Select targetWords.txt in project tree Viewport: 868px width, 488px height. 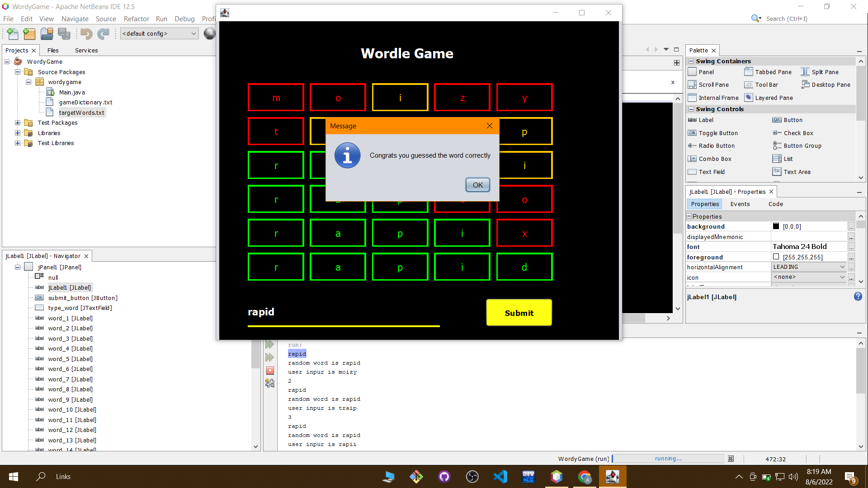(81, 113)
